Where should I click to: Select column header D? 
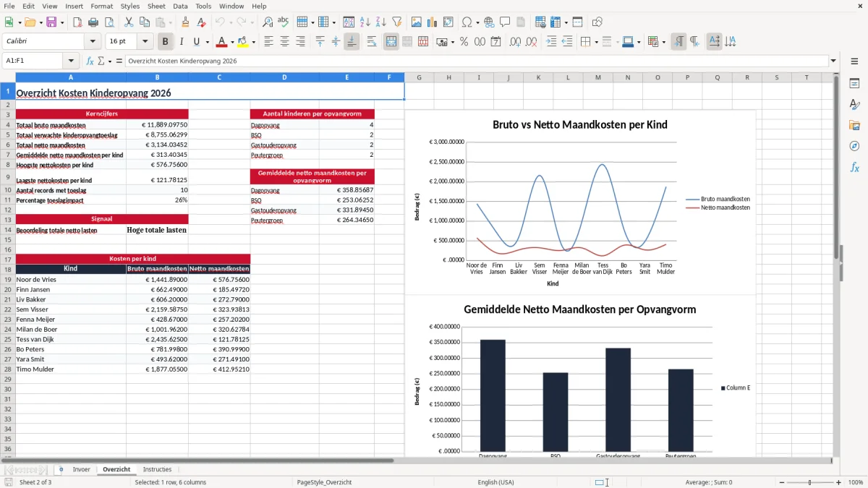point(284,77)
